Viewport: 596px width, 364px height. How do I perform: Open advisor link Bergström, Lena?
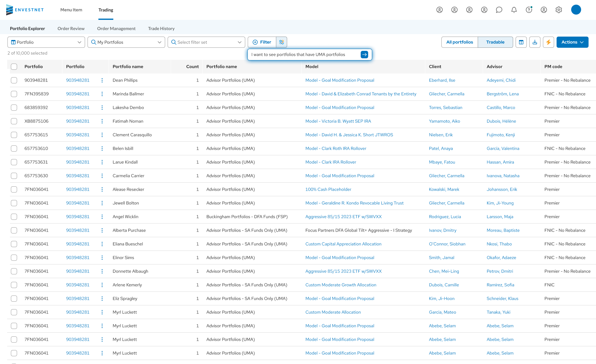[503, 94]
